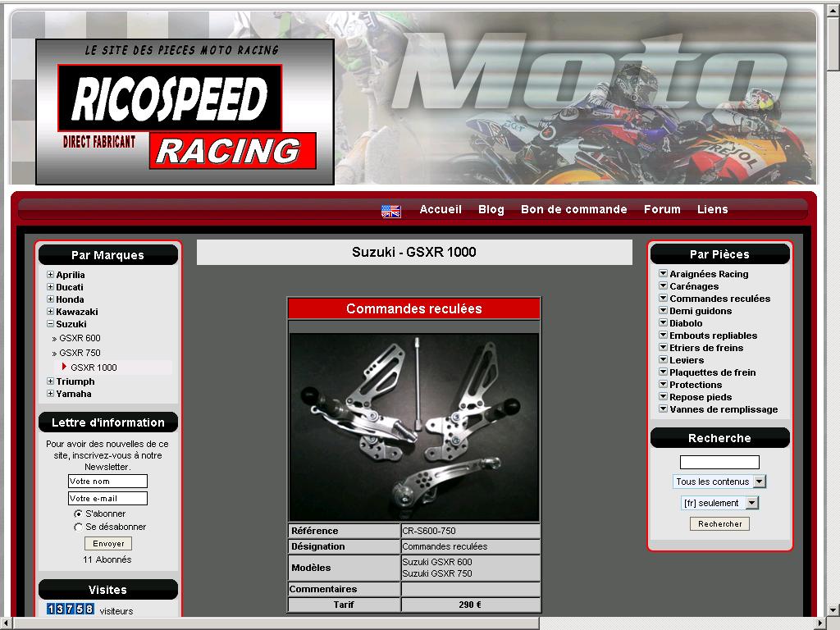Image resolution: width=840 pixels, height=630 pixels.
Task: Select the Se désabonner radio button
Action: 79,527
